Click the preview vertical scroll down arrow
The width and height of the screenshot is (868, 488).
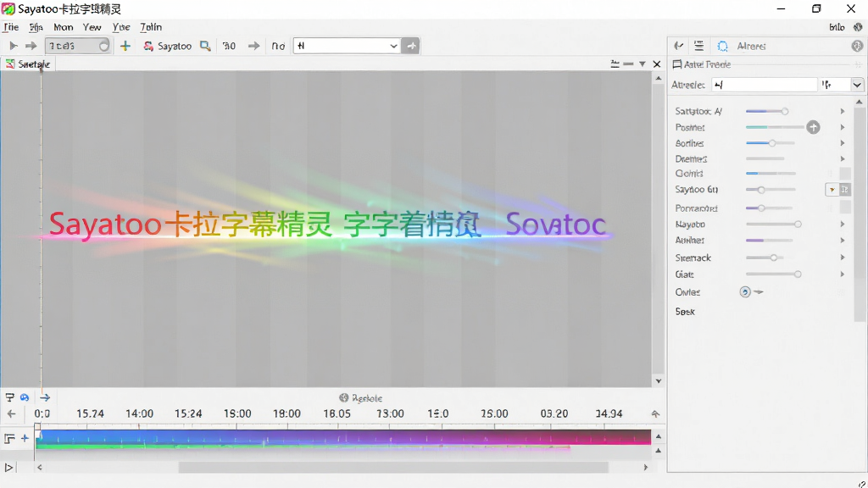(x=658, y=380)
